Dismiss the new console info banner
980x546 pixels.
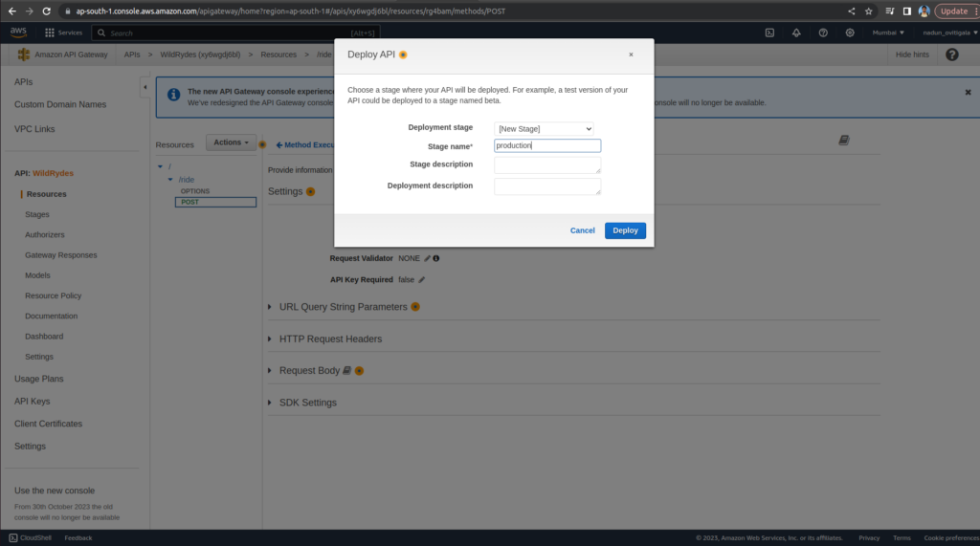(969, 93)
